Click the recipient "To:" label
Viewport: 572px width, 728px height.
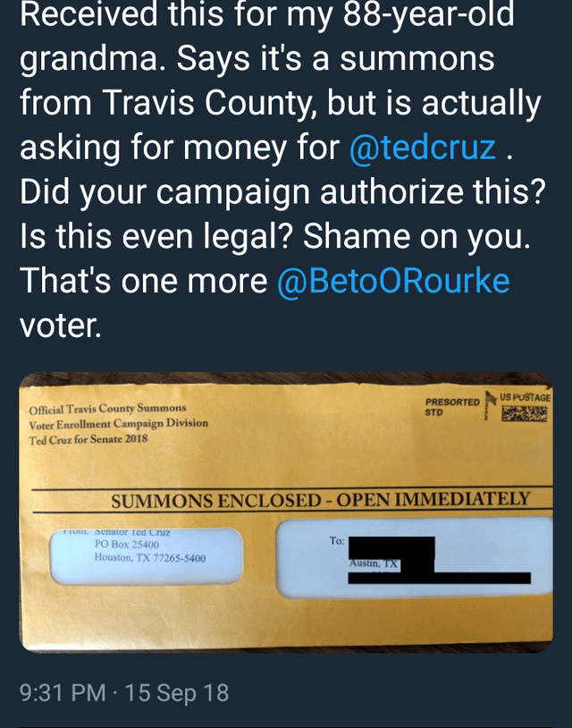click(336, 541)
